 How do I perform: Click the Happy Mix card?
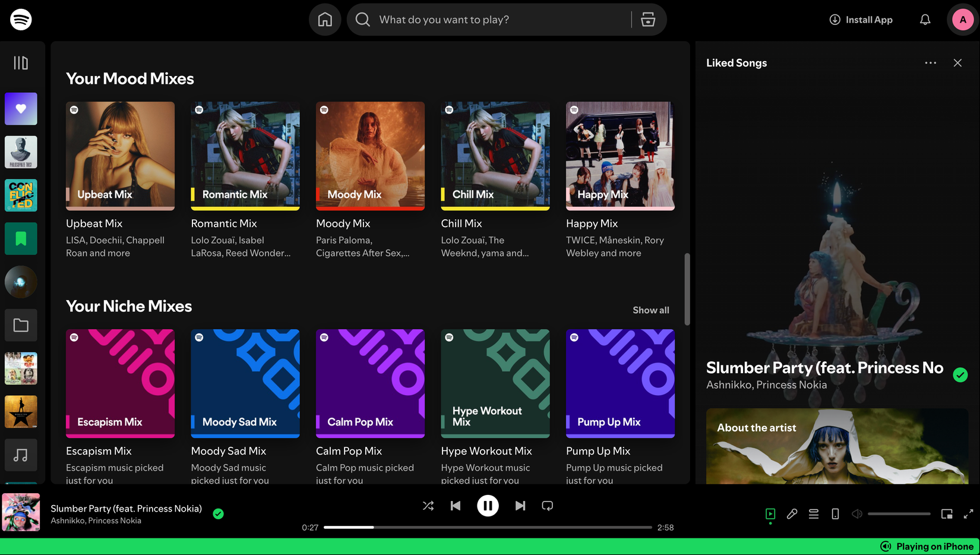(x=619, y=156)
